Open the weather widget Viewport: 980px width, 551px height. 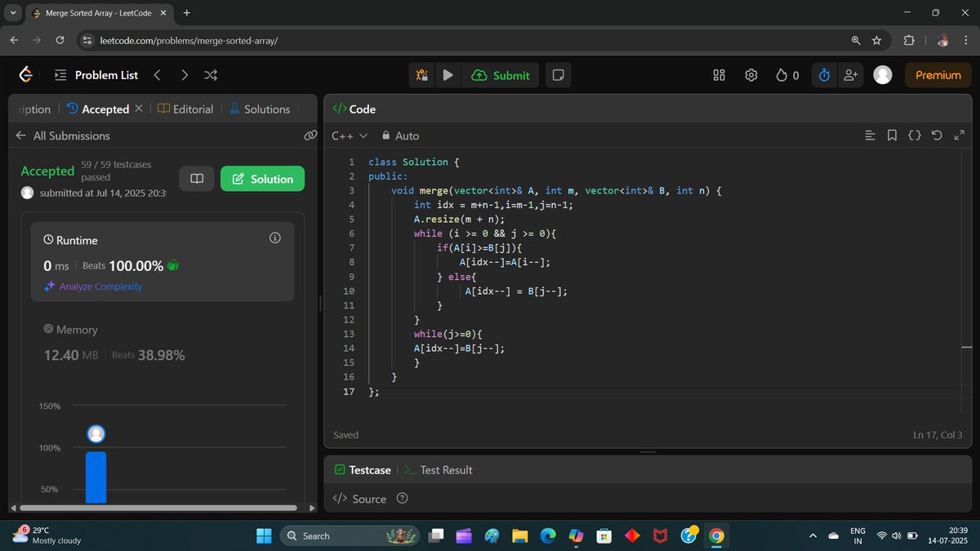(x=47, y=535)
